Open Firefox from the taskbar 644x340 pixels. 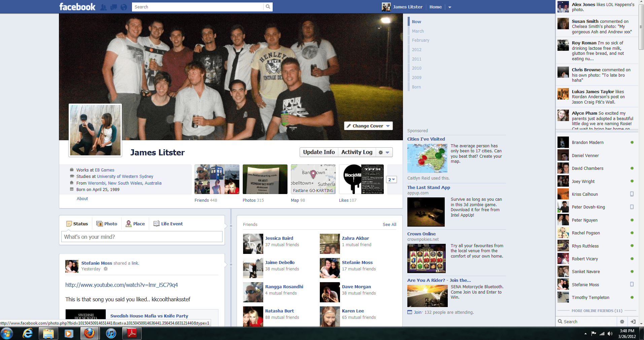point(89,333)
